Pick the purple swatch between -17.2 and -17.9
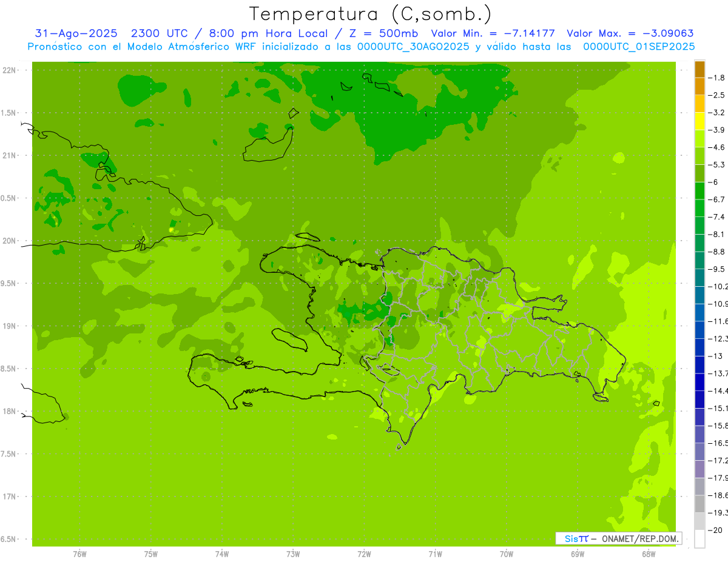The image size is (728, 562). [699, 469]
